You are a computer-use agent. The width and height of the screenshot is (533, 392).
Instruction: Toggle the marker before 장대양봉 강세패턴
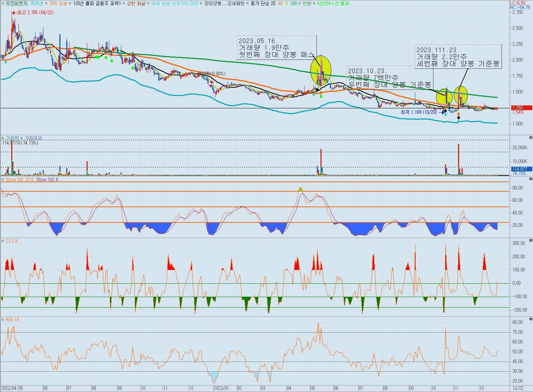[201, 3]
